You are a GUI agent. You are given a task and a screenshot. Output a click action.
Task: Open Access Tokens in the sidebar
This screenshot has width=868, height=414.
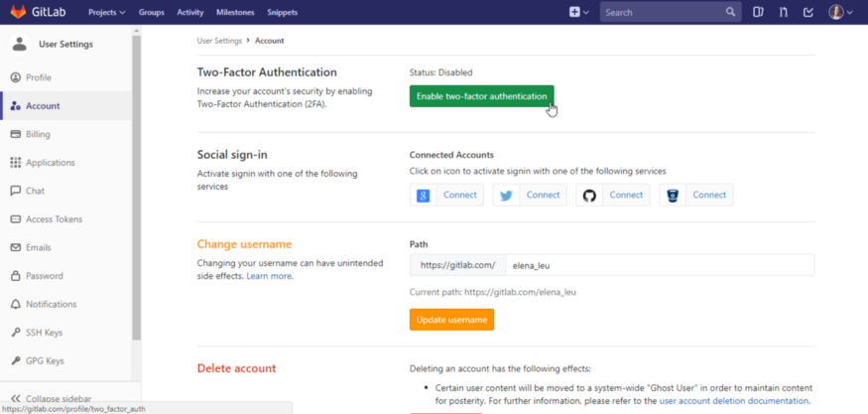54,219
